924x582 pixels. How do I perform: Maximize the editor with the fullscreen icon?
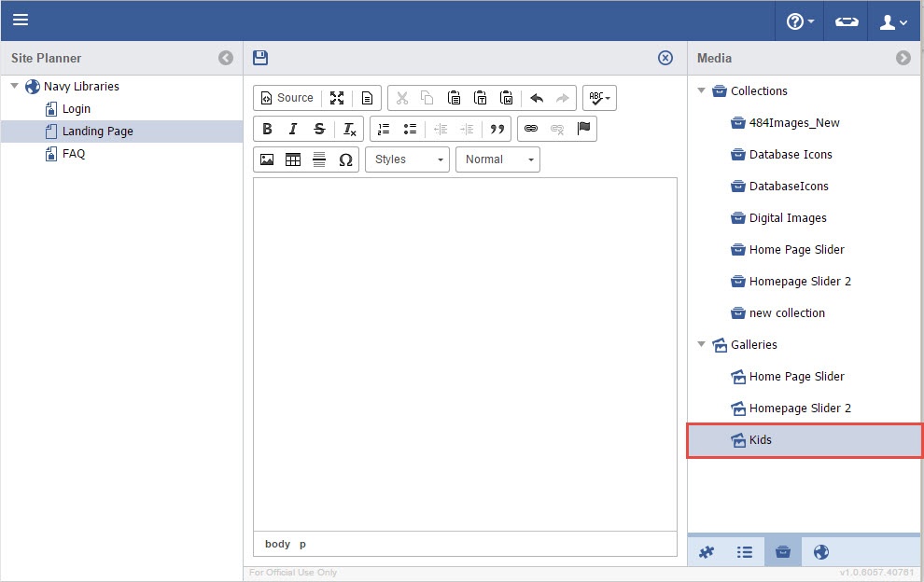(337, 98)
